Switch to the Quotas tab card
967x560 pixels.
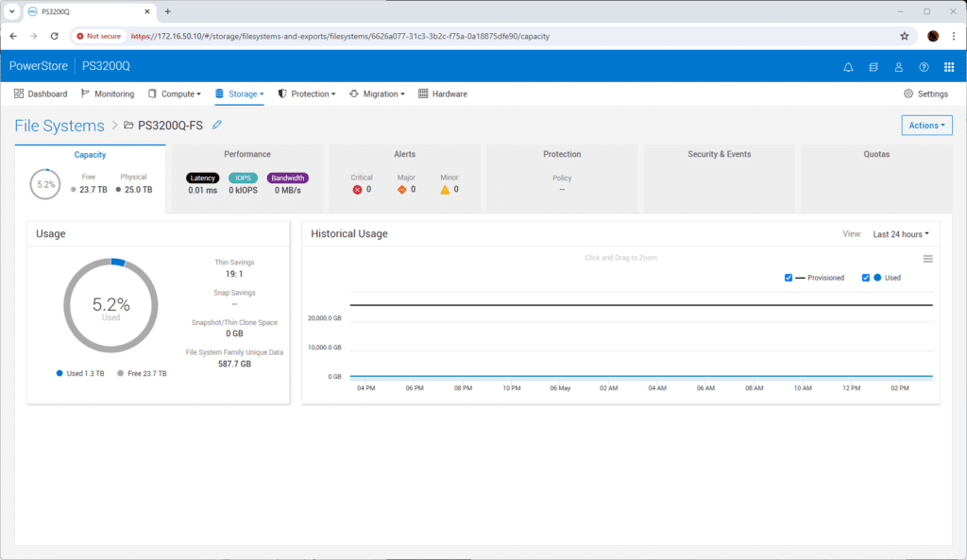tap(876, 178)
